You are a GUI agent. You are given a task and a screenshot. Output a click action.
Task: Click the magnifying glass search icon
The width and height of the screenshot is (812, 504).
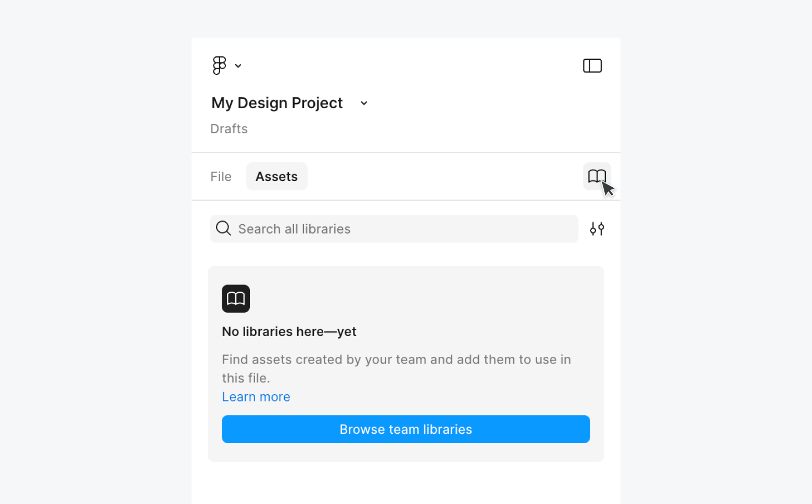tap(223, 228)
